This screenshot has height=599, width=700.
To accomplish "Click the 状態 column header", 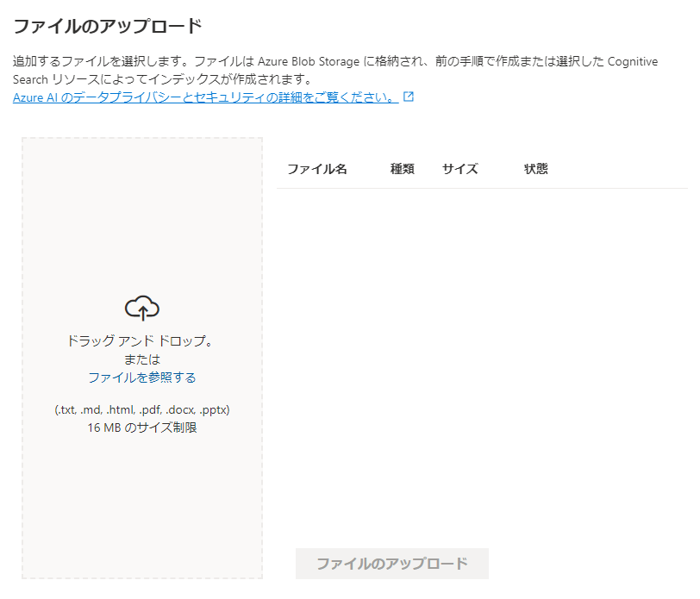I will click(535, 169).
